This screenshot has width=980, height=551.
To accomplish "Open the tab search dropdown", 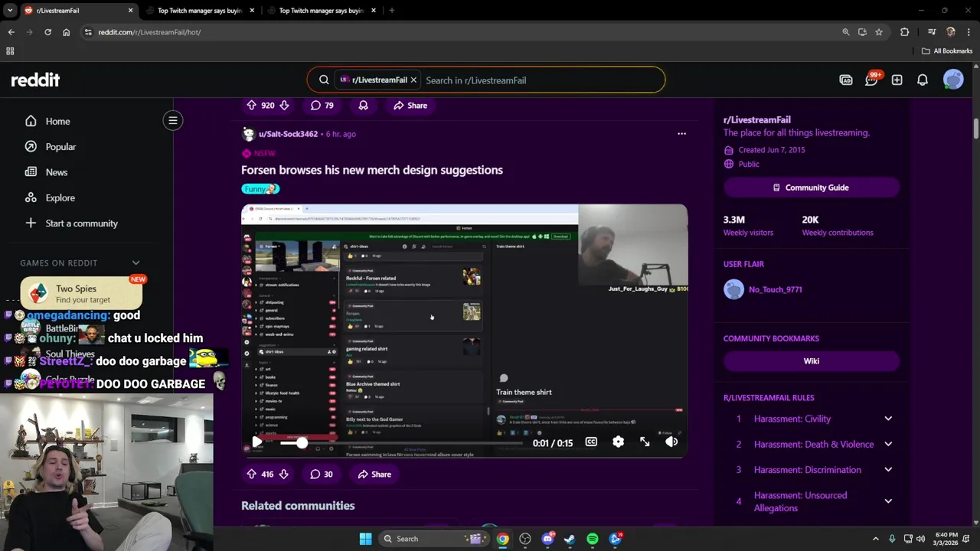I will [10, 11].
